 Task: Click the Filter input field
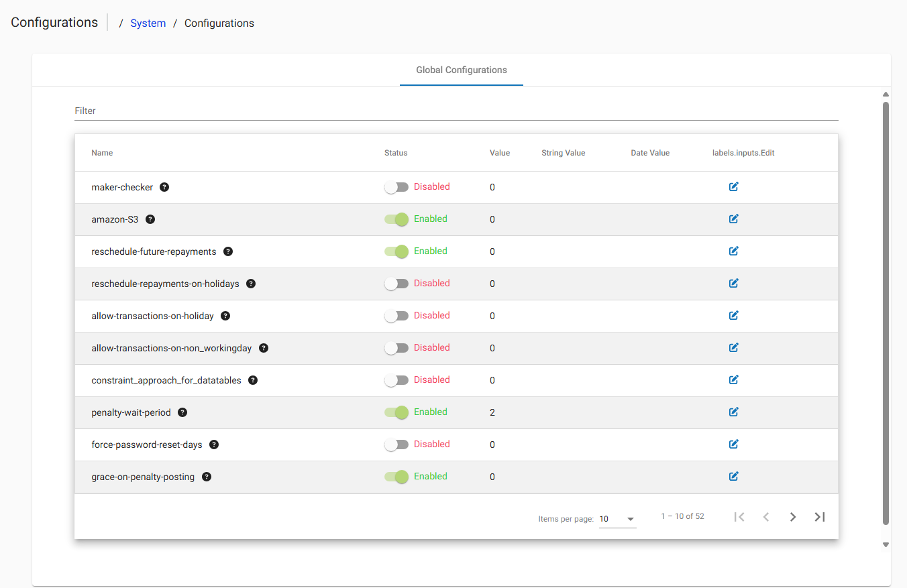pyautogui.click(x=456, y=111)
